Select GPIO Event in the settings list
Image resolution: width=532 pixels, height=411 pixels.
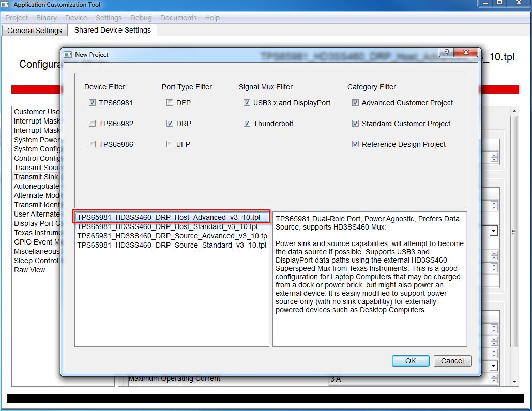[37, 242]
